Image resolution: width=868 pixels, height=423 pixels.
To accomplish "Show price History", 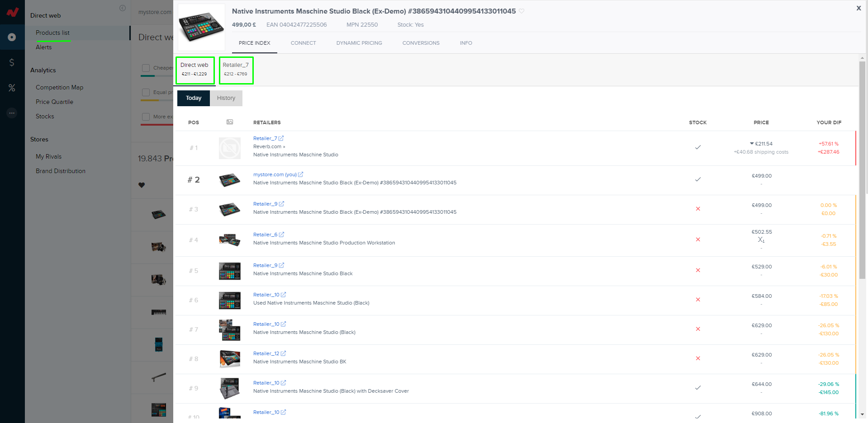I will coord(226,98).
